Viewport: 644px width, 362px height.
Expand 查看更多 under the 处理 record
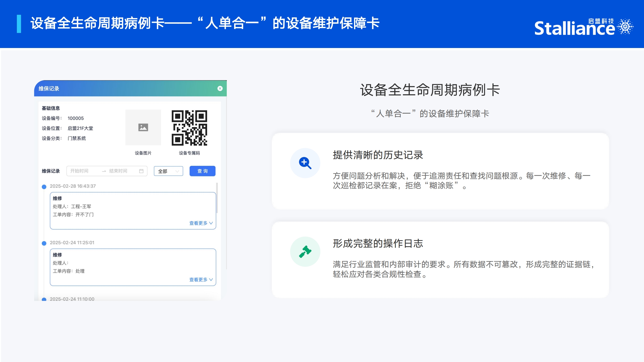(201, 279)
